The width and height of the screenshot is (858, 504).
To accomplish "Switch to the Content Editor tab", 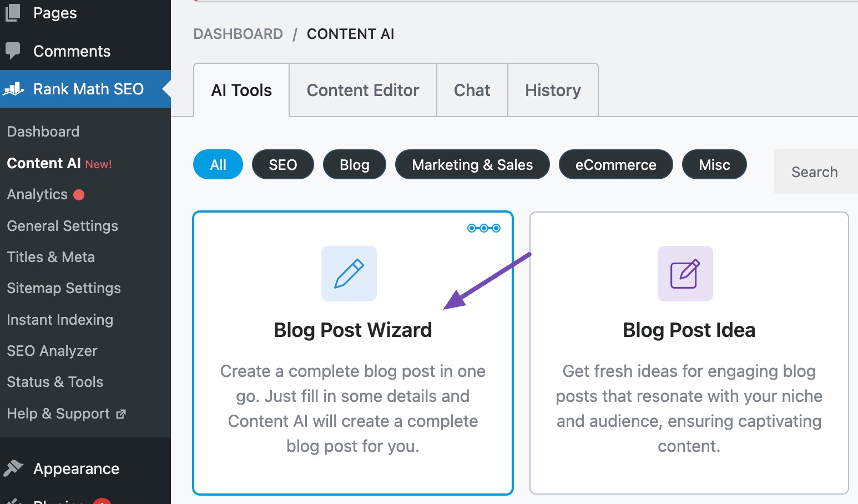I will point(363,90).
